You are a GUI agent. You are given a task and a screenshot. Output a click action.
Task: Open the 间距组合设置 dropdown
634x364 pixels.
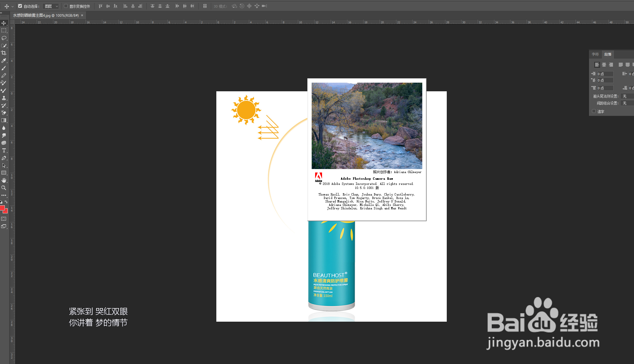pyautogui.click(x=627, y=103)
